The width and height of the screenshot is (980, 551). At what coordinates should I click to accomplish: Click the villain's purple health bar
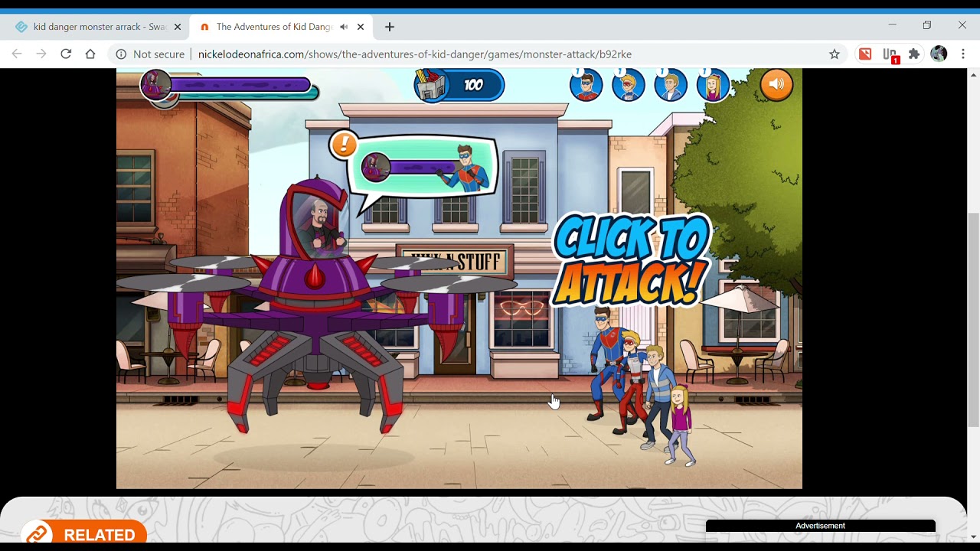(x=240, y=85)
